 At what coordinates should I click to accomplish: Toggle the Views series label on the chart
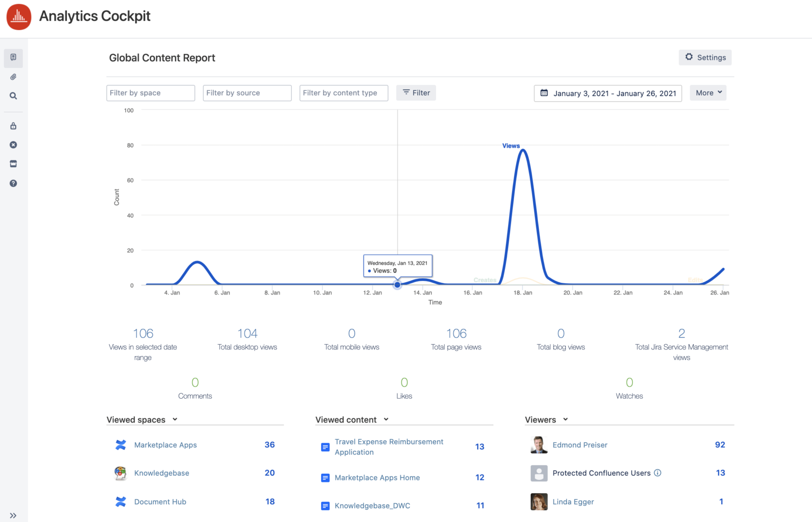tap(511, 146)
